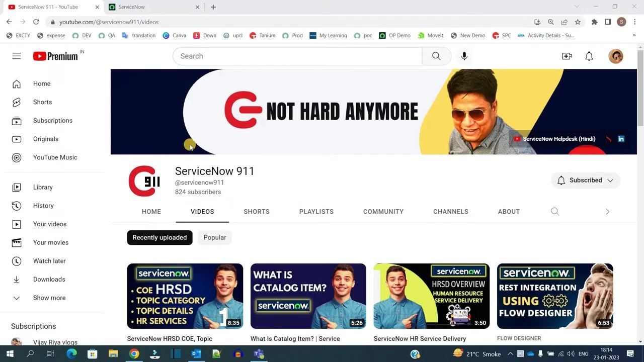Screen dimensions: 644x362
Task: Open the Chrome tab search dropdown
Action: pyautogui.click(x=577, y=7)
